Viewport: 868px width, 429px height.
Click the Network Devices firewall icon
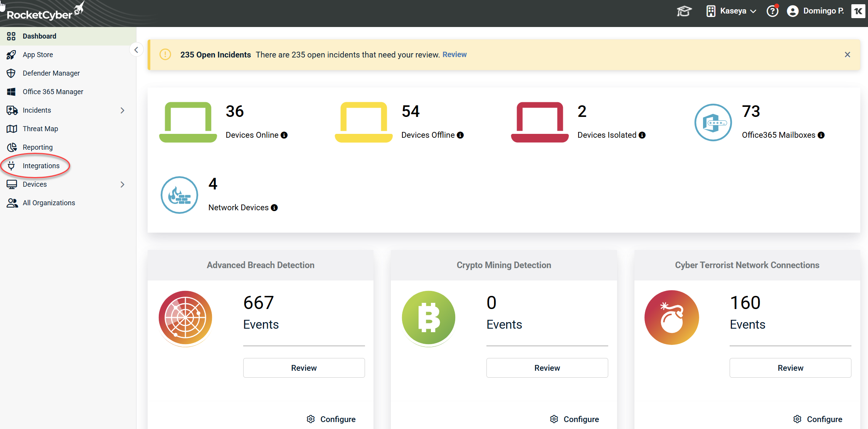click(x=179, y=195)
